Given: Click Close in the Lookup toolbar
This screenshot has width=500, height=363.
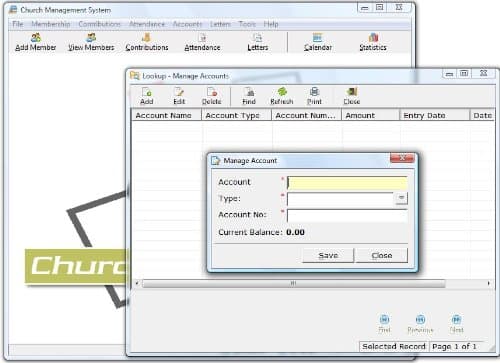Looking at the screenshot, I should click(x=352, y=96).
